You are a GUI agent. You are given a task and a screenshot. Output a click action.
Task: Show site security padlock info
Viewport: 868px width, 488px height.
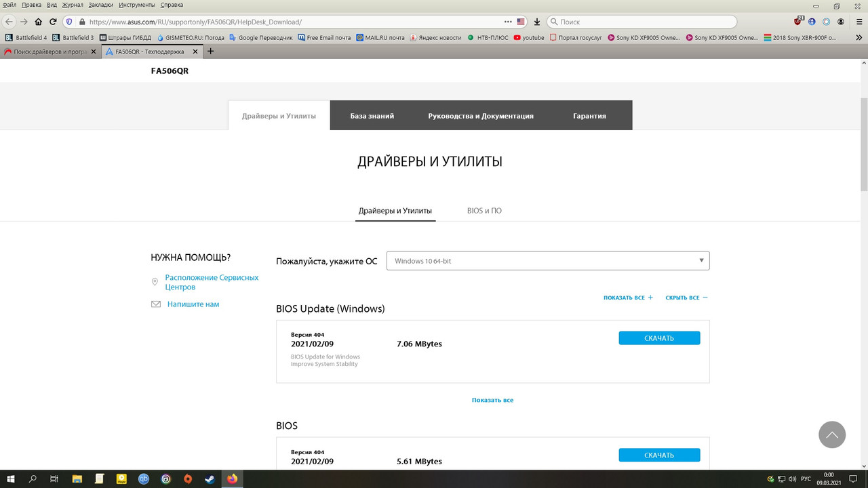[82, 22]
